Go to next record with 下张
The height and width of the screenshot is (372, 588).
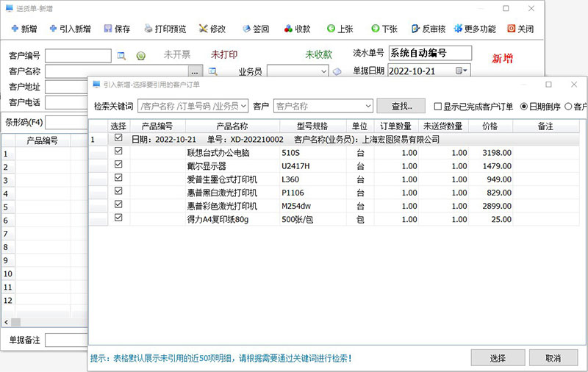tap(384, 29)
